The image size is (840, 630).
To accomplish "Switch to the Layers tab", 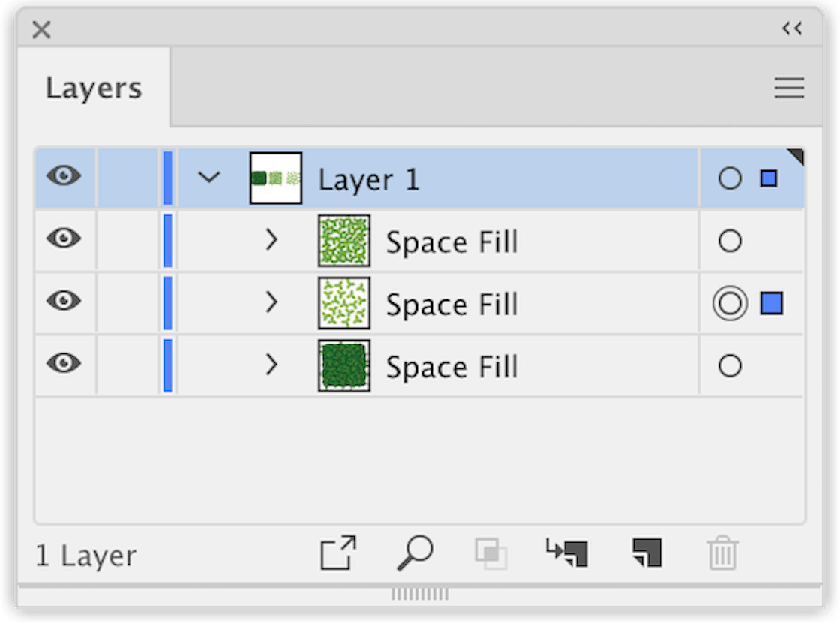I will tap(93, 87).
